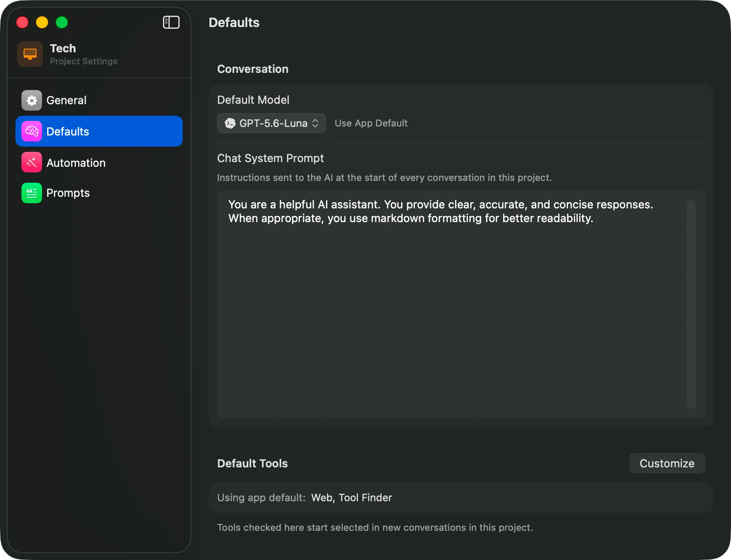Click into the Chat System Prompt text area
Image resolution: width=731 pixels, height=560 pixels.
(461, 304)
